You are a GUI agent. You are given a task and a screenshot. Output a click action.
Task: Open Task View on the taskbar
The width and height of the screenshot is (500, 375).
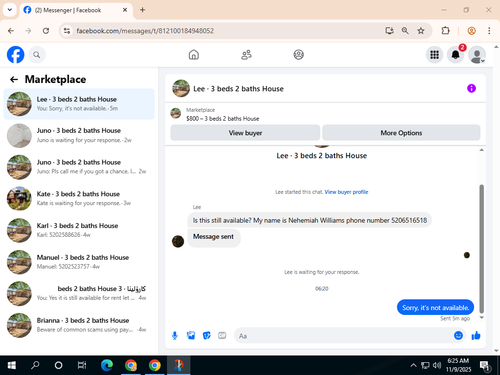click(x=82, y=366)
